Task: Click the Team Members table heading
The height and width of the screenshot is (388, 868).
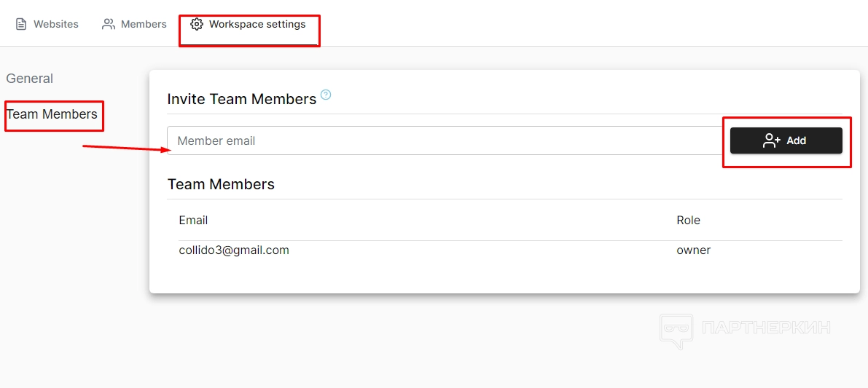Action: pyautogui.click(x=221, y=184)
